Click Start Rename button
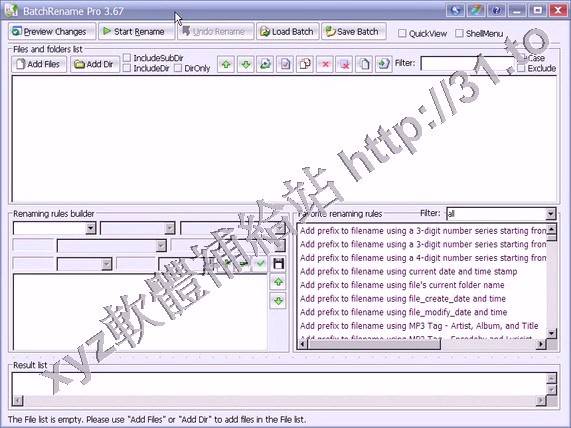Screen dimensions: 571x428 [136, 32]
